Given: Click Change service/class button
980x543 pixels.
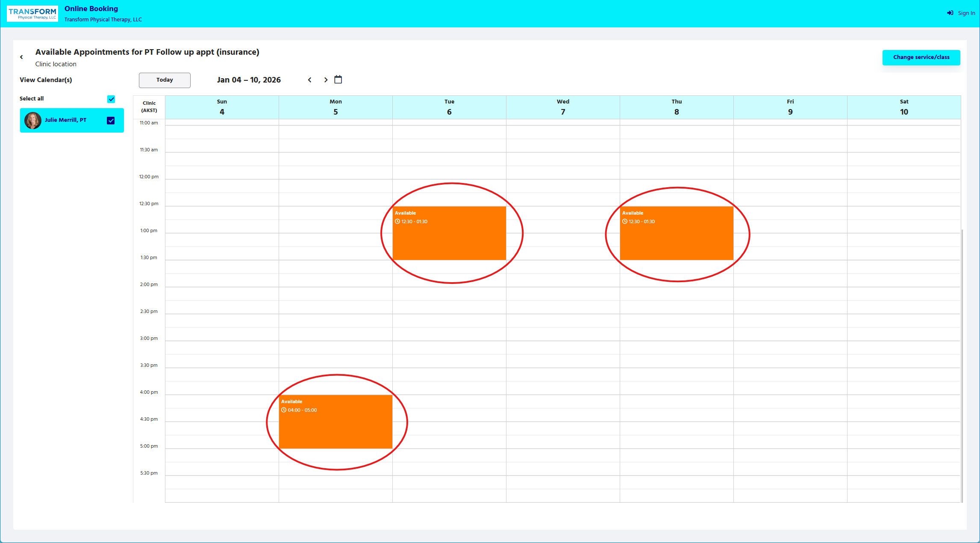Looking at the screenshot, I should click(921, 57).
